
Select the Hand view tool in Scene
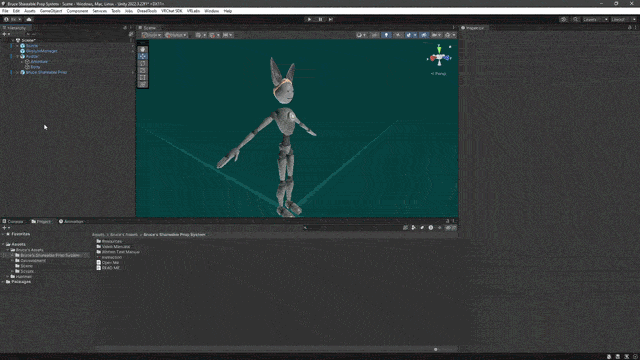point(142,49)
